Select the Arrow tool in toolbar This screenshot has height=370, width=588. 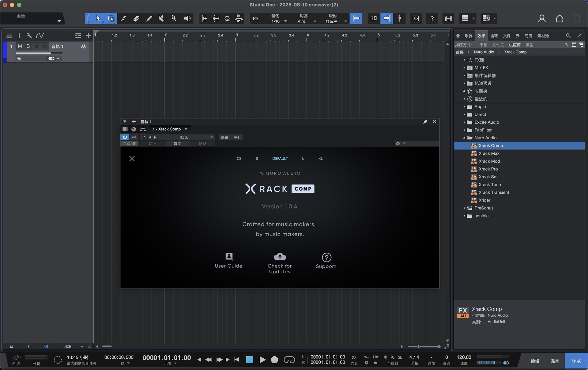coord(98,18)
